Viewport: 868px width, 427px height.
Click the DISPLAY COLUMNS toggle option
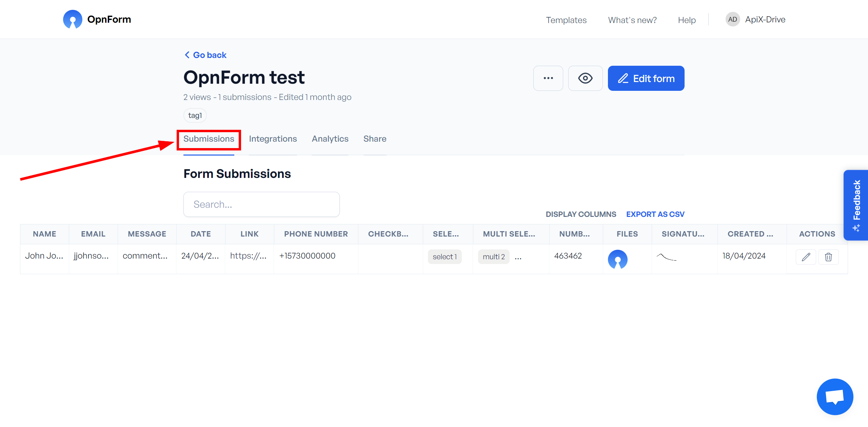581,214
